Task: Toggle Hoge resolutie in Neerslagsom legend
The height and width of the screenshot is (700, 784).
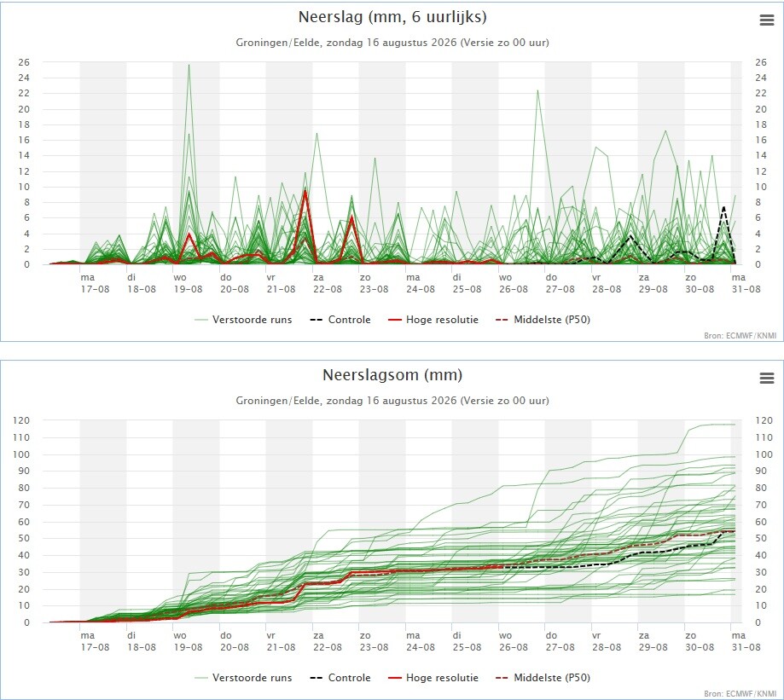Action: [433, 678]
